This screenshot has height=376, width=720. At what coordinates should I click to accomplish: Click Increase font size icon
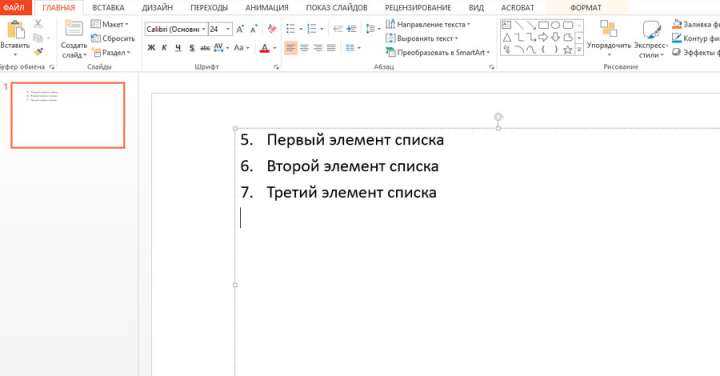tap(240, 29)
